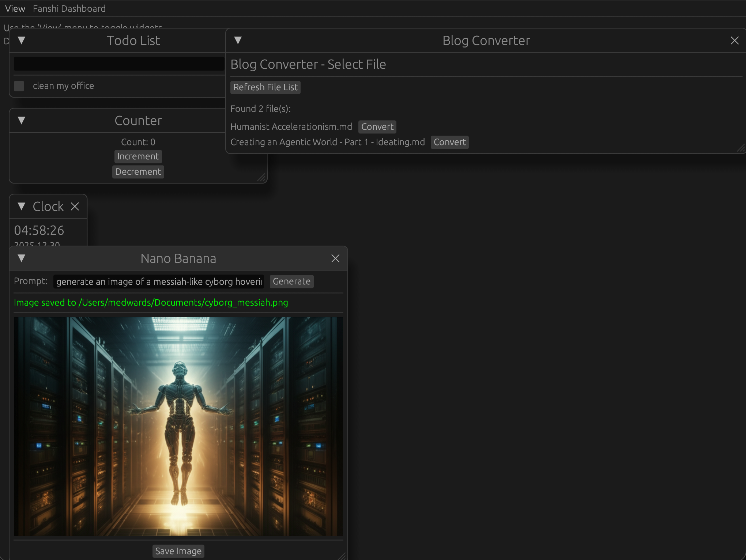Click the Save Image button

[x=178, y=551]
